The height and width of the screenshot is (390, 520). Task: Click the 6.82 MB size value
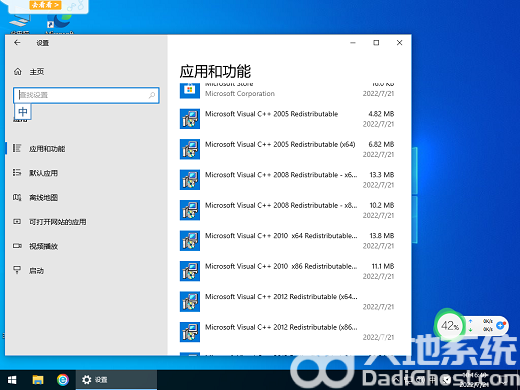point(381,144)
